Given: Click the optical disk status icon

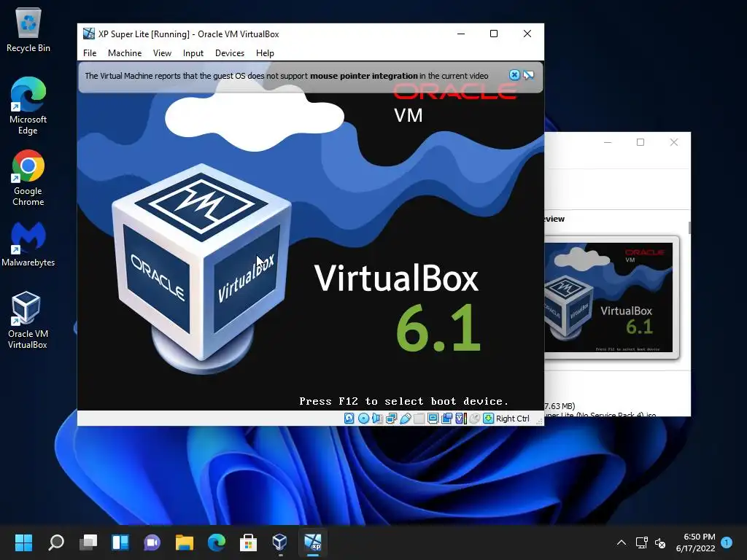Looking at the screenshot, I should click(363, 418).
